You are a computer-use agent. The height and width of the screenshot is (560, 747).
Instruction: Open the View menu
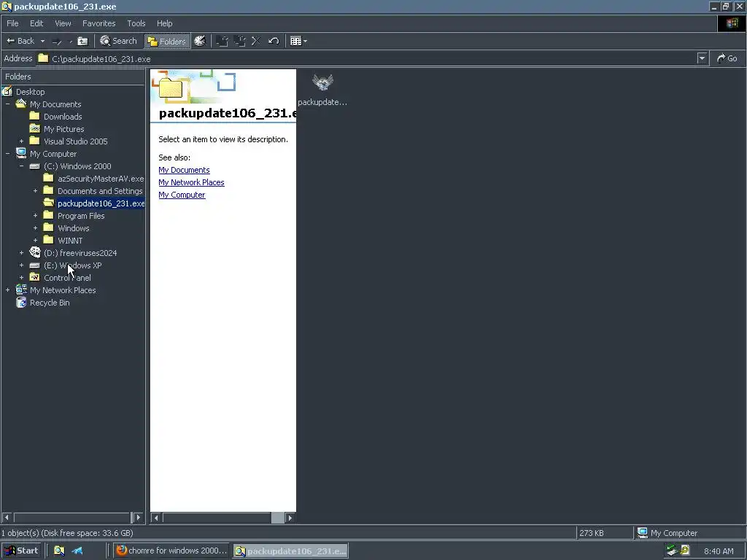(63, 23)
